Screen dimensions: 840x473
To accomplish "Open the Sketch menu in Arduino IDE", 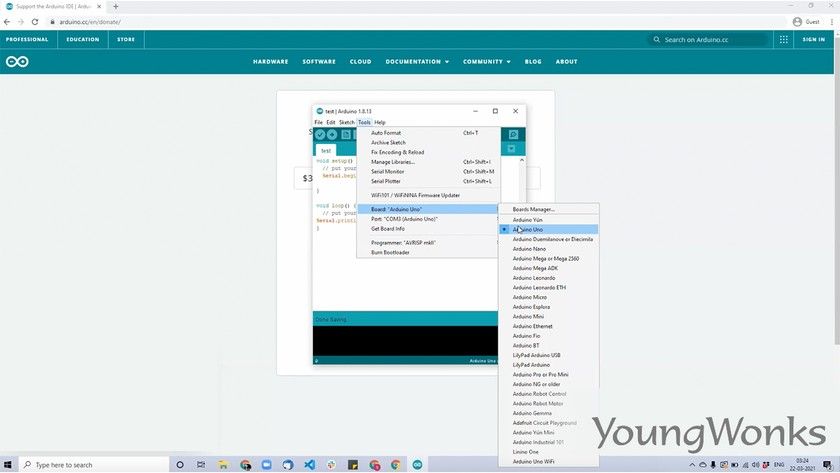I will (347, 123).
